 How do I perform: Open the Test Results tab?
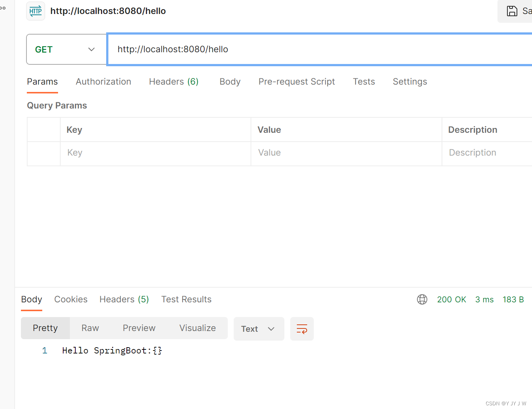coord(186,299)
